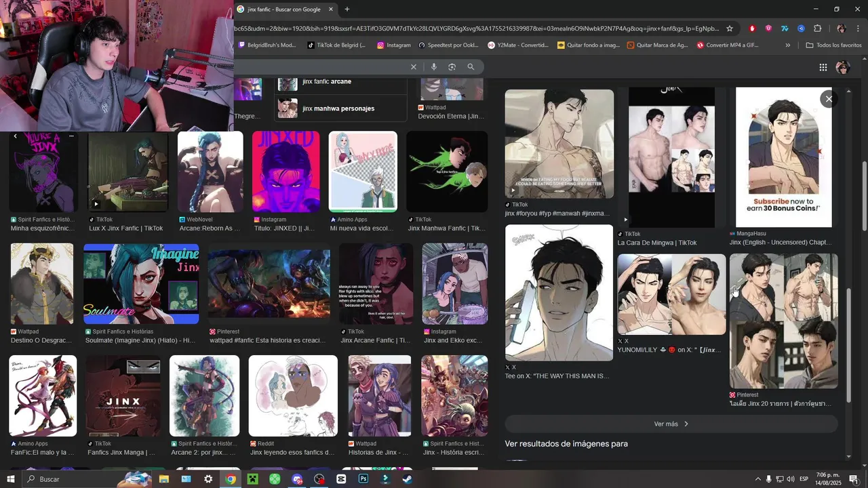Open Tee on X image result

(559, 293)
